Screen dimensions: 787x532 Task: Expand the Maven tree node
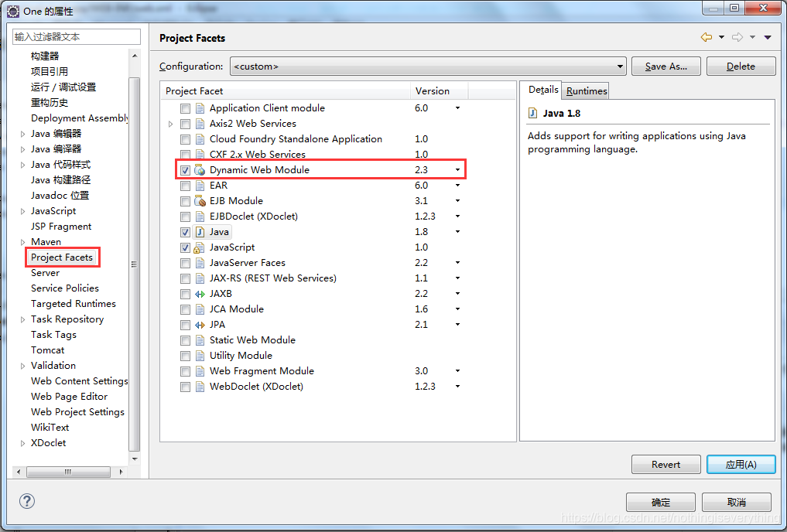tap(22, 242)
